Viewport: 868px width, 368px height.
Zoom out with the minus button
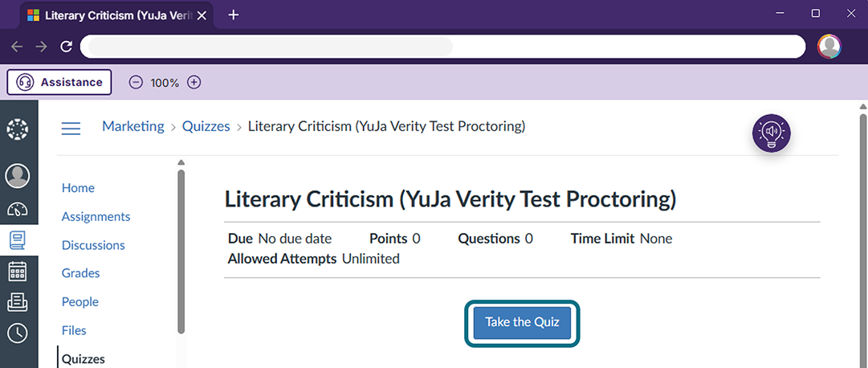pos(136,83)
